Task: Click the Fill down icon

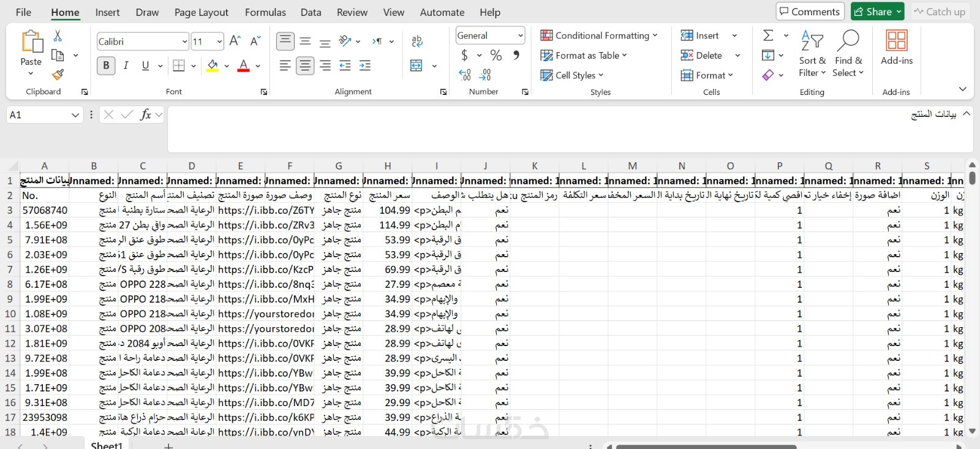Action: click(768, 55)
